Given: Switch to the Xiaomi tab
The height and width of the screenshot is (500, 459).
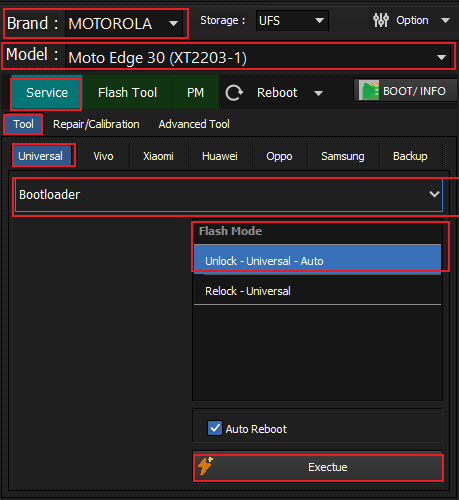Looking at the screenshot, I should (158, 156).
